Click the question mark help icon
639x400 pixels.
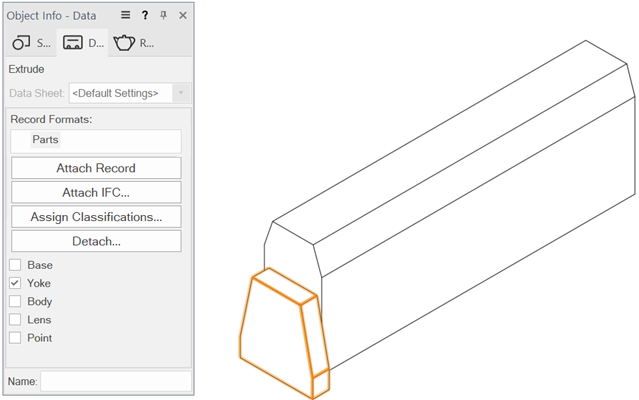pyautogui.click(x=145, y=15)
